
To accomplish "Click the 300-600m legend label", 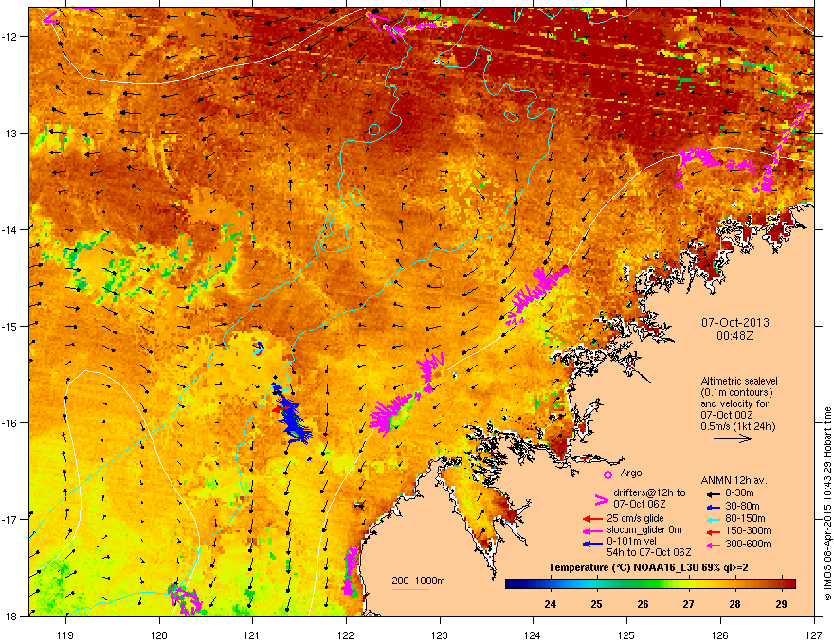I will click(x=748, y=545).
